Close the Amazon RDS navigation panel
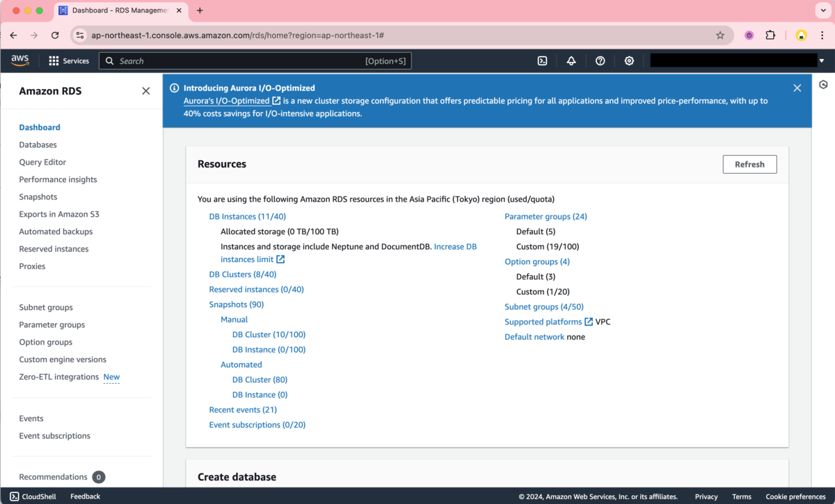The width and height of the screenshot is (835, 504). 145,91
